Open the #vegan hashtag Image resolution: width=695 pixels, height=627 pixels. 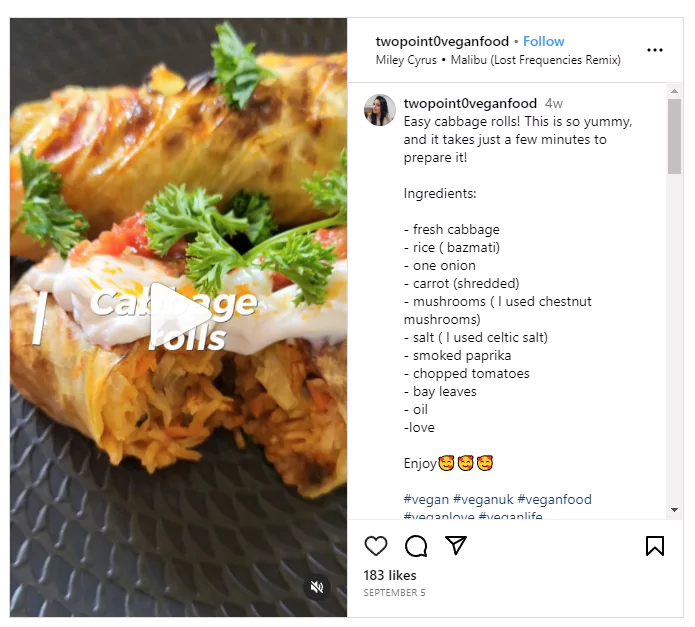pos(426,499)
